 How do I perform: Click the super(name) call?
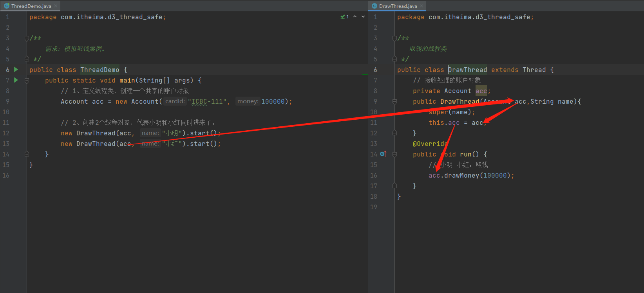pos(452,112)
